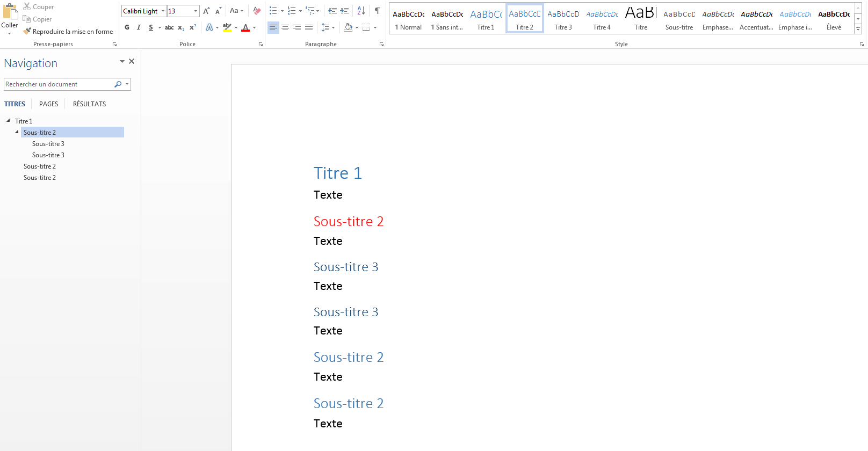
Task: Toggle strikethrough abc formatting
Action: (x=169, y=27)
